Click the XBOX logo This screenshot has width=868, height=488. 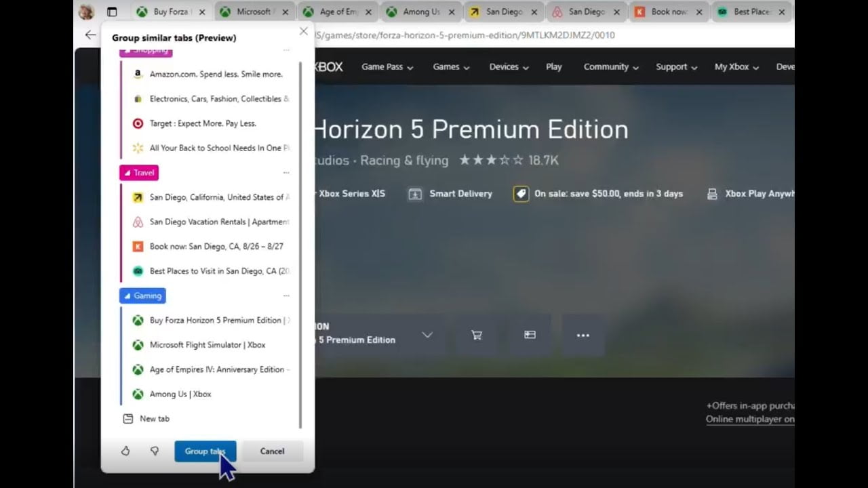[329, 66]
